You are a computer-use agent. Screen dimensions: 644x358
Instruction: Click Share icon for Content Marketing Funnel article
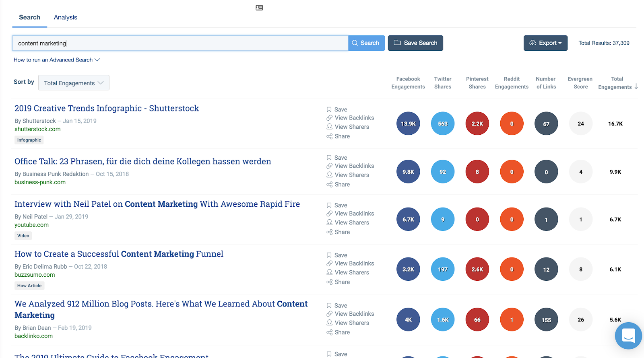coord(329,282)
